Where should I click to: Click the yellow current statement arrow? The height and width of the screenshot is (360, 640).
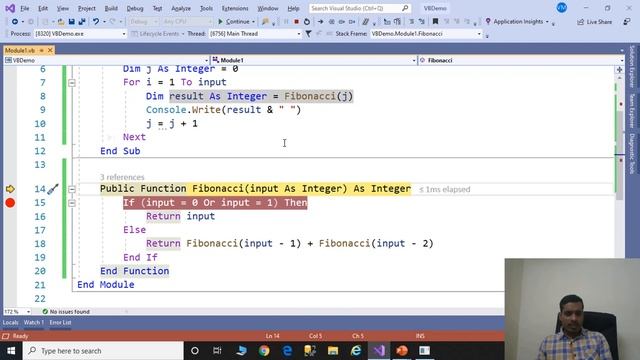(x=10, y=189)
